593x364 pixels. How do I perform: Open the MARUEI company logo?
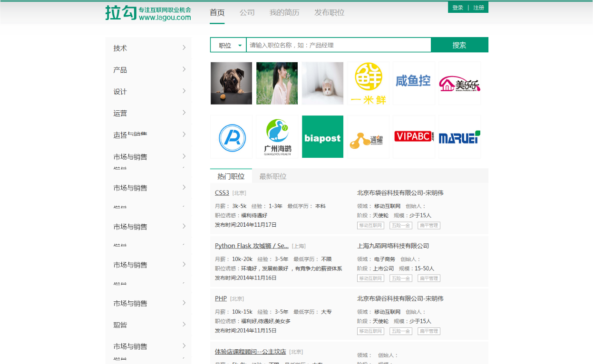459,136
